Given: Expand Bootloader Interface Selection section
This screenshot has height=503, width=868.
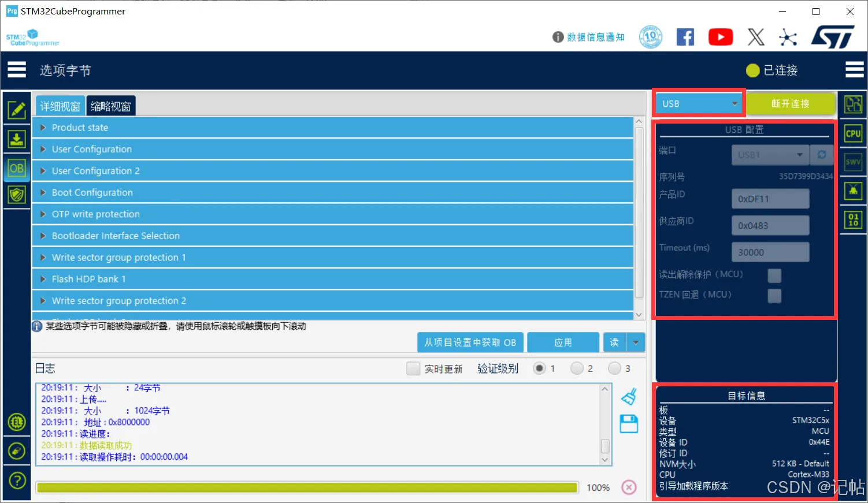Looking at the screenshot, I should click(x=333, y=236).
